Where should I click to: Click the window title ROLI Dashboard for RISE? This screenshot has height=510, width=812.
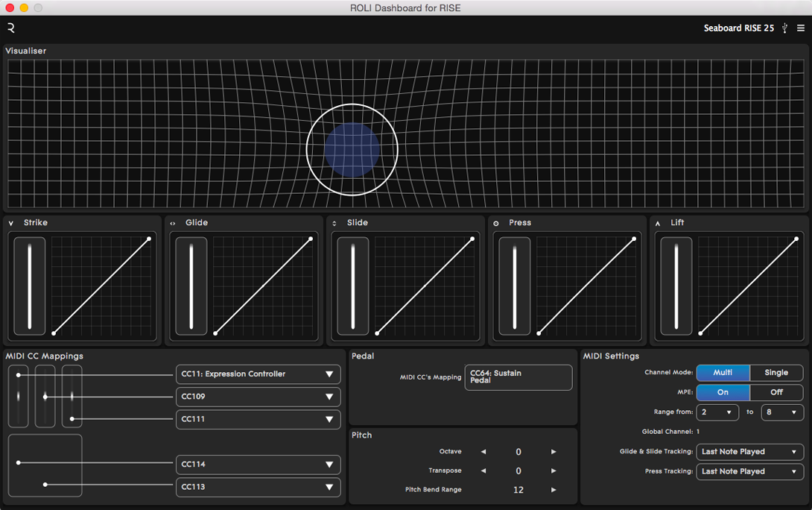[x=405, y=7]
